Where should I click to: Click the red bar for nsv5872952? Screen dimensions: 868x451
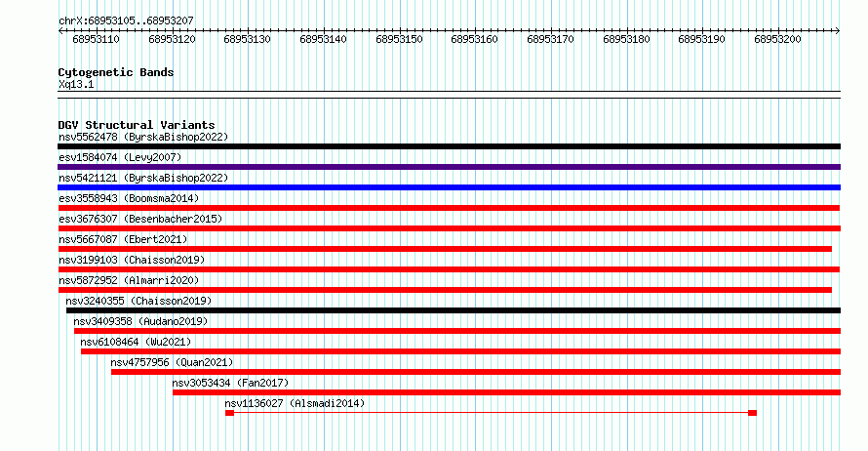(445, 290)
